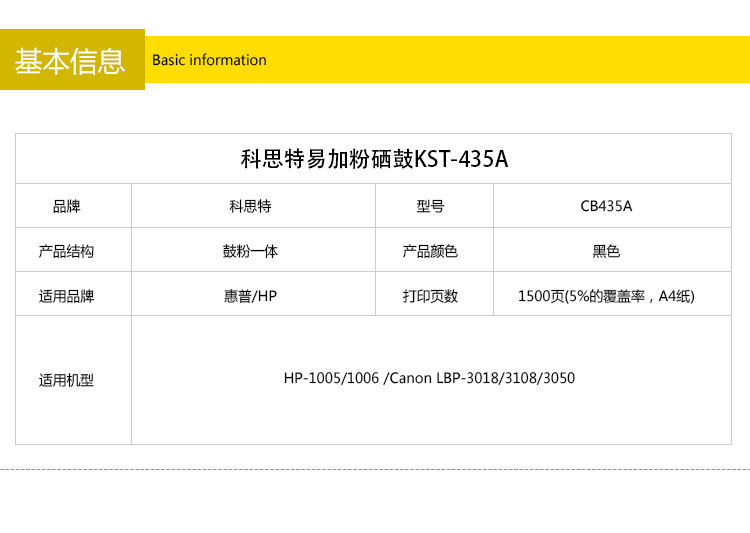Select the 黑色 color value

point(606,251)
